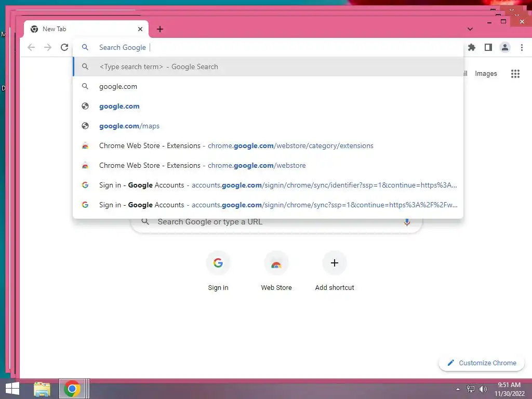532x399 pixels.
Task: Click the Chrome taskbar icon
Action: point(72,389)
